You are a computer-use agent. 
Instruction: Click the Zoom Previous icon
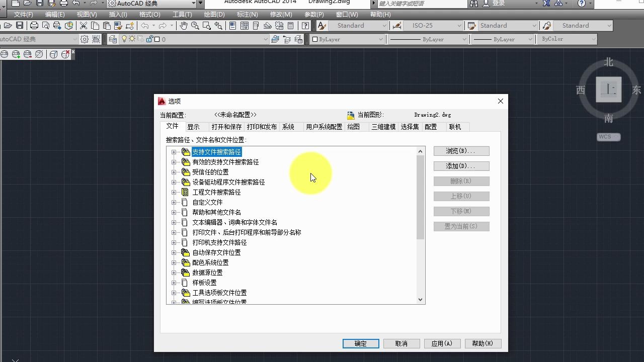coord(218,26)
